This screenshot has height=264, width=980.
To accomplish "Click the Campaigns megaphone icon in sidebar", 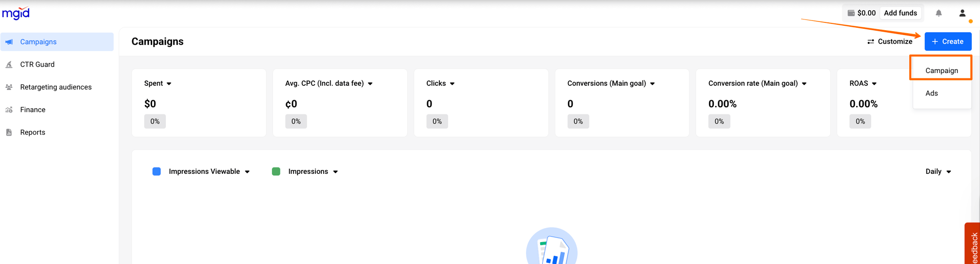I will [x=9, y=42].
